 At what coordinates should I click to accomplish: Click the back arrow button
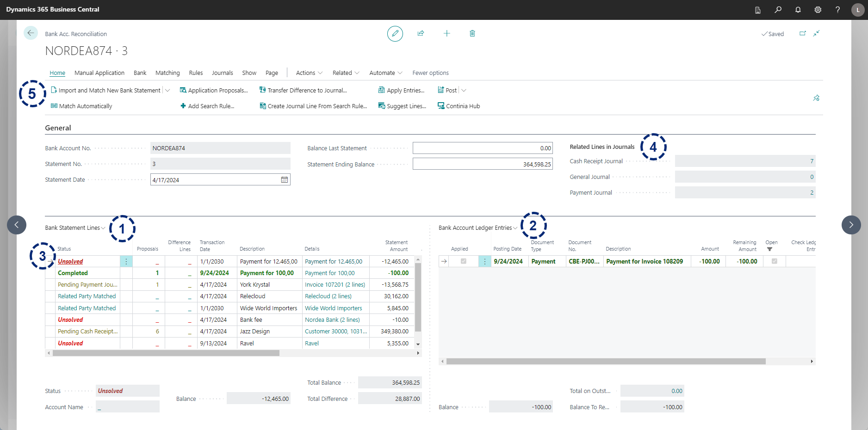tap(31, 33)
